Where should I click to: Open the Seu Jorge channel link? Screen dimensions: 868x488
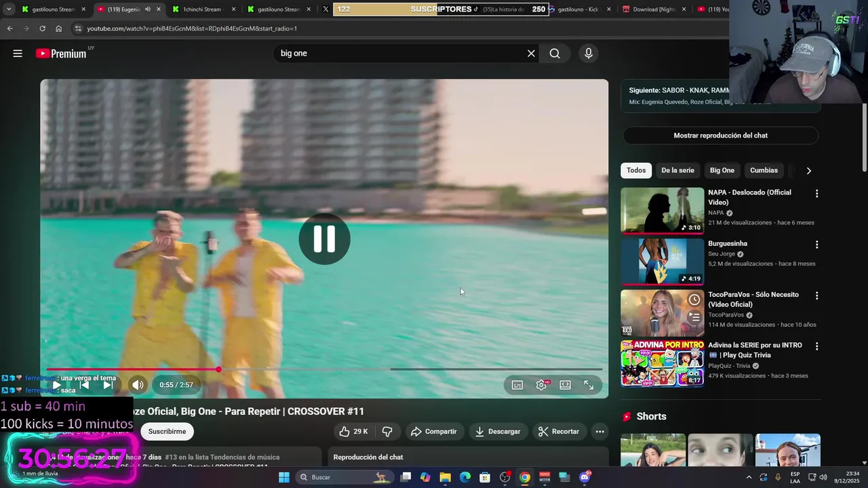722,254
